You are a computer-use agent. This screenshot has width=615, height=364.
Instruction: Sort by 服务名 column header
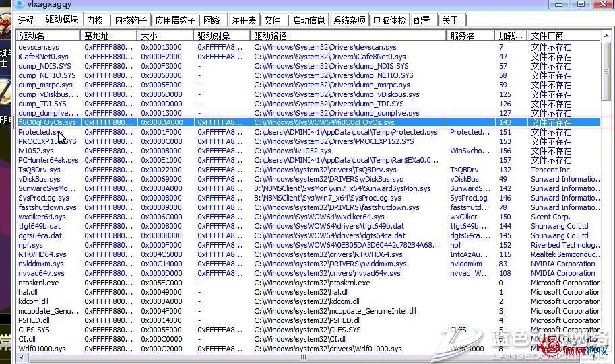[x=470, y=35]
